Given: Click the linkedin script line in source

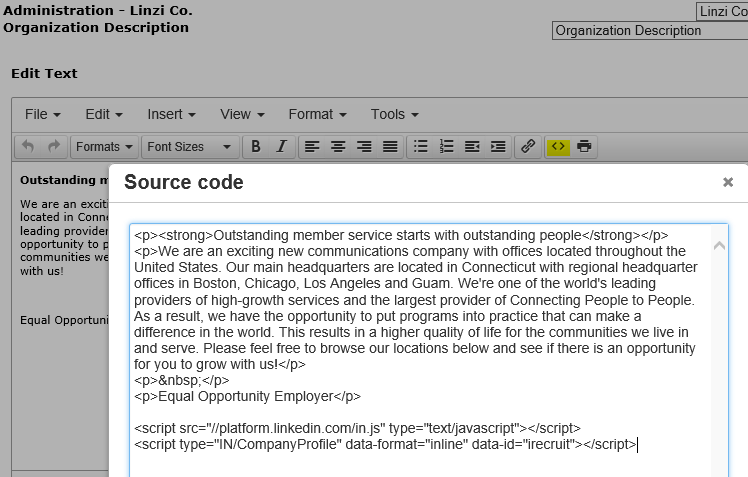Looking at the screenshot, I should [357, 428].
